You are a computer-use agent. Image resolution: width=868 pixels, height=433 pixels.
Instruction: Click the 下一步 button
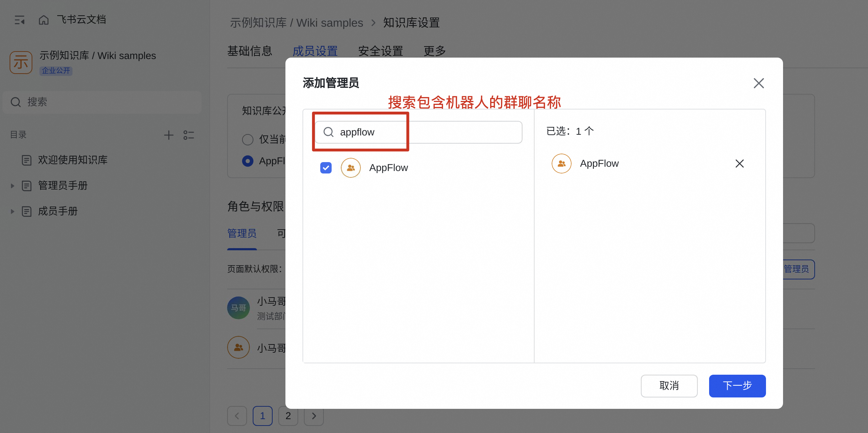click(737, 386)
